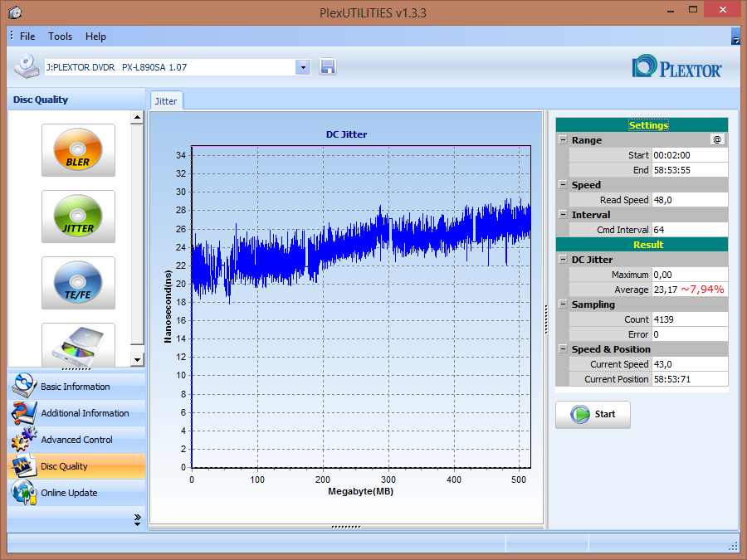This screenshot has width=747, height=560.
Task: Click the Online Update globe icon
Action: click(x=24, y=492)
